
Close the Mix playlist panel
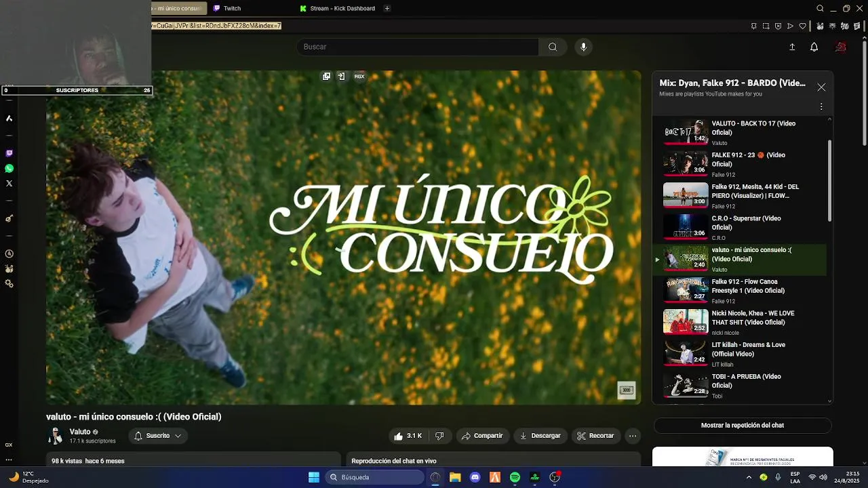(x=821, y=87)
